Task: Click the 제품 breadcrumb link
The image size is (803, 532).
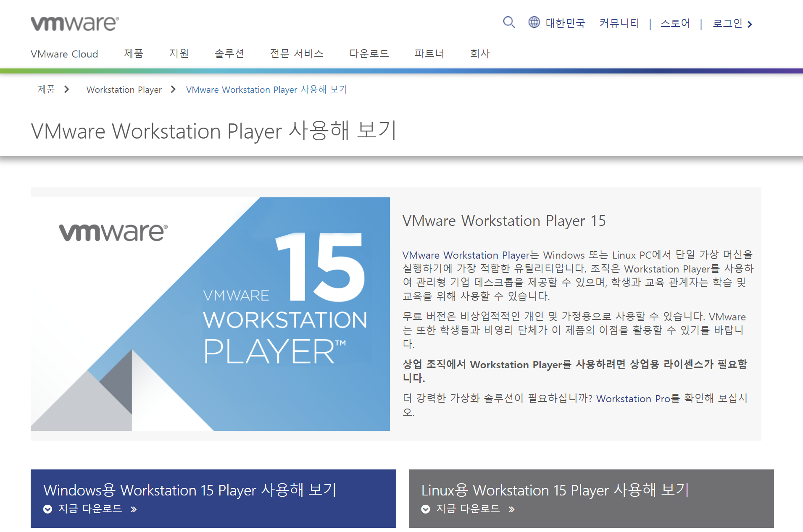Action: (x=46, y=89)
